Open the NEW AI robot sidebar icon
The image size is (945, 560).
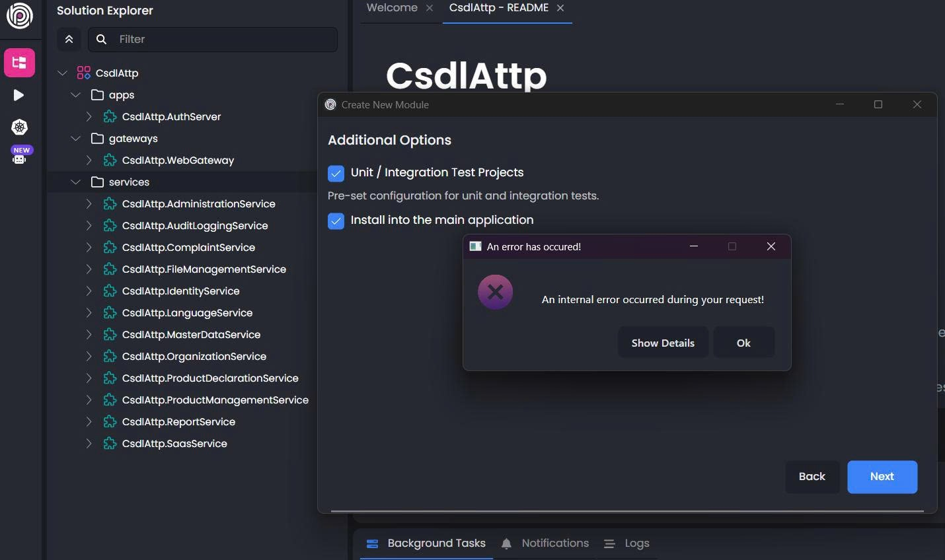(20, 156)
